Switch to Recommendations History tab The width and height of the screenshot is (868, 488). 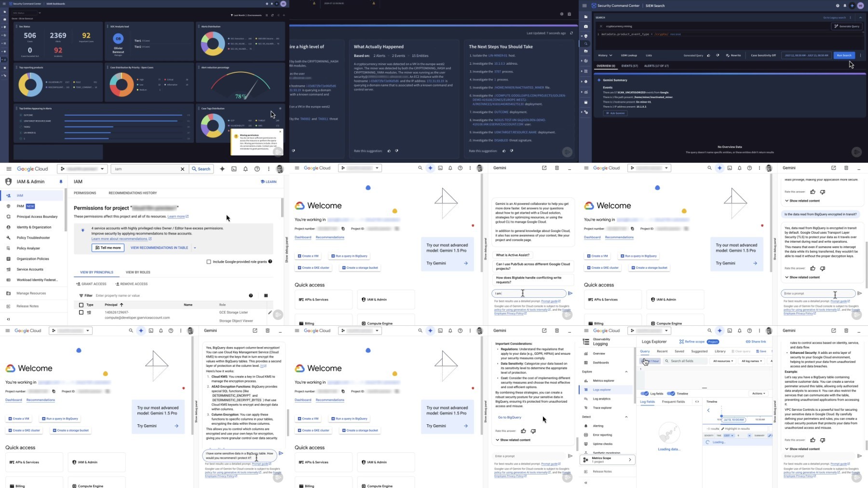coord(133,193)
